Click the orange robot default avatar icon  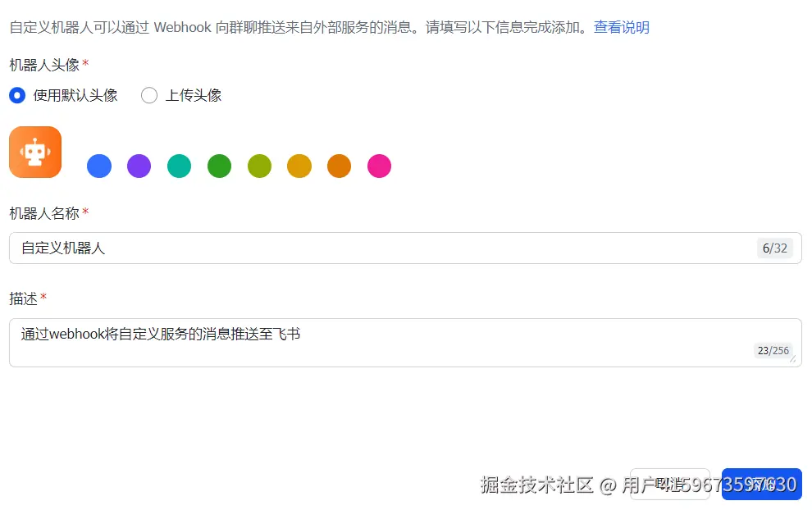[x=35, y=152]
